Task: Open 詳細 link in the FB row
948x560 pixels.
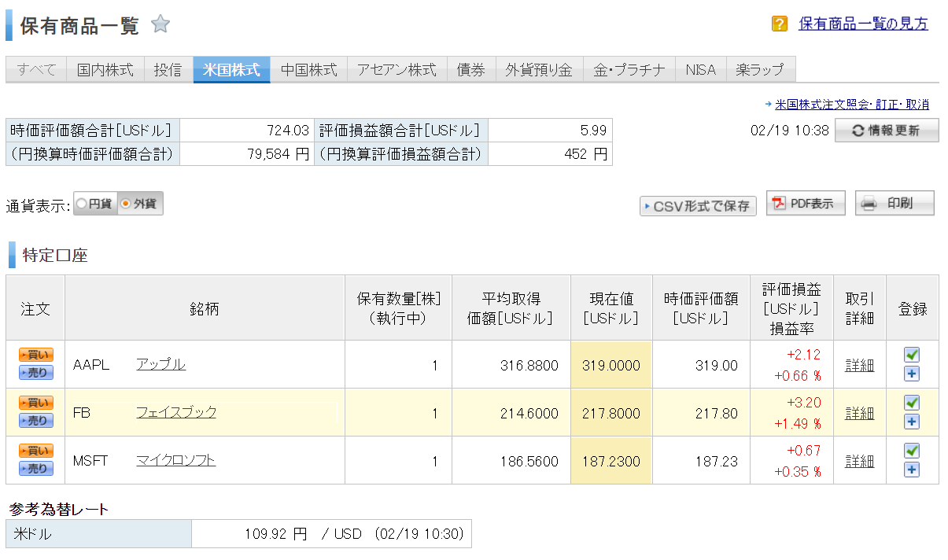Action: click(859, 413)
